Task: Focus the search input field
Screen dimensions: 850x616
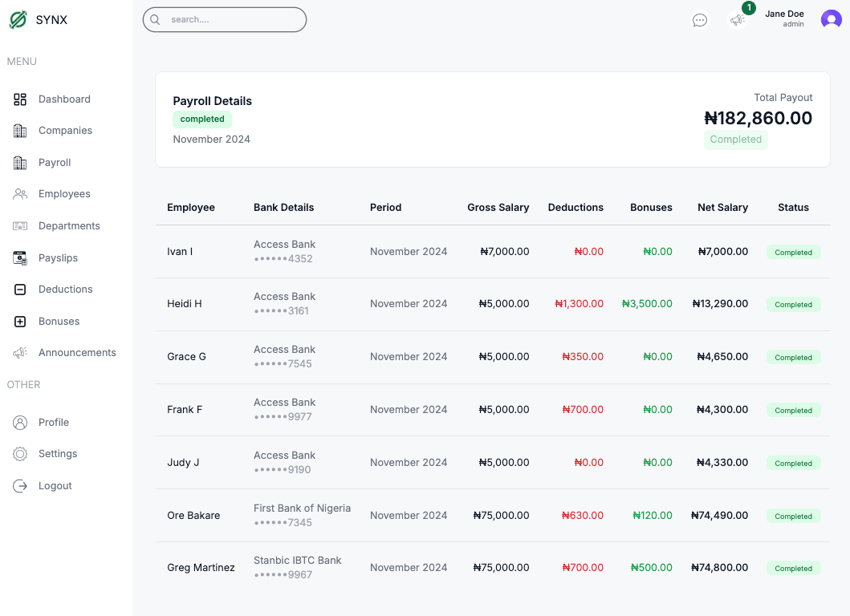Action: (233, 19)
